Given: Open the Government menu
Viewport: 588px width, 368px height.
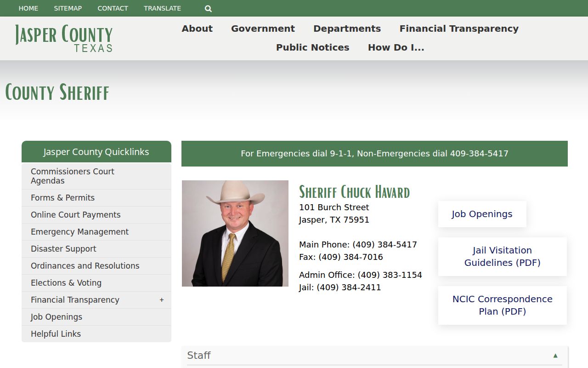Looking at the screenshot, I should pos(263,29).
